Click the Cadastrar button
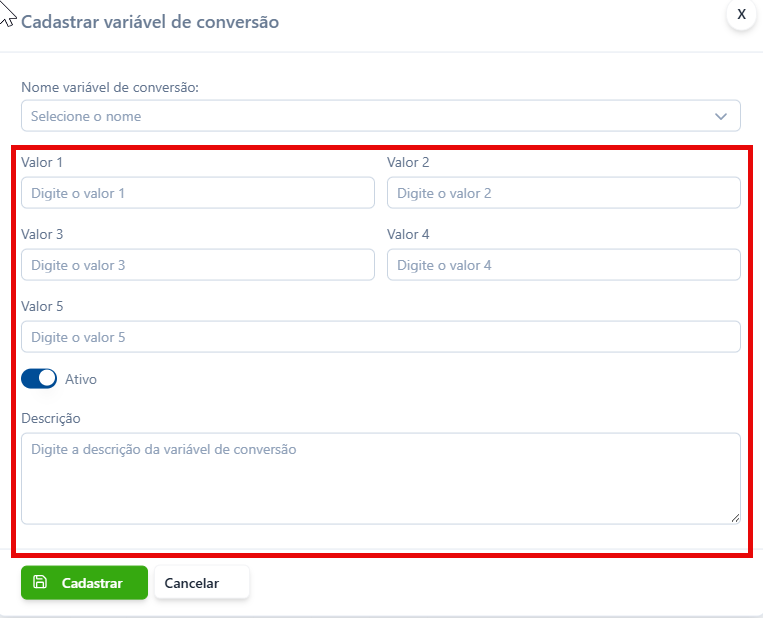Viewport: 763px width, 618px height. [84, 582]
